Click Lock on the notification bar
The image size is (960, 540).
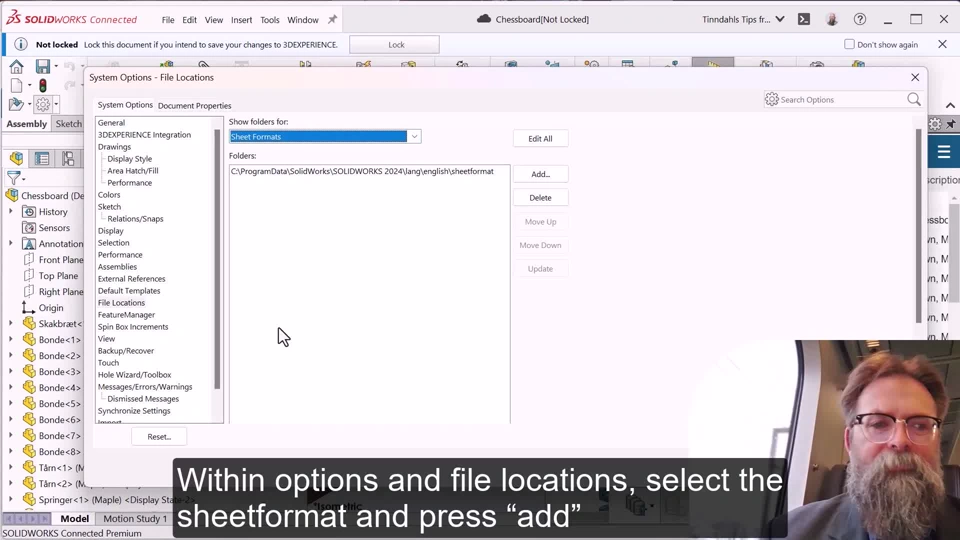point(394,45)
